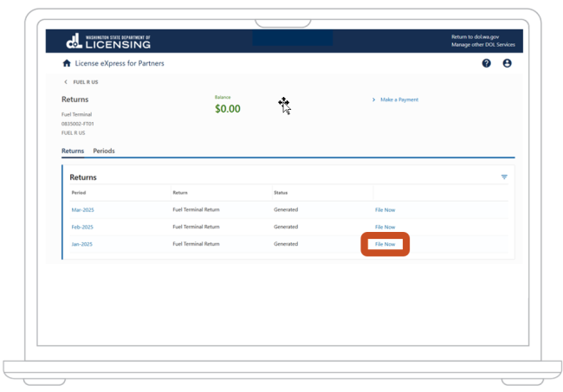Open the Jan-2025 period link
The width and height of the screenshot is (563, 392).
pos(82,244)
